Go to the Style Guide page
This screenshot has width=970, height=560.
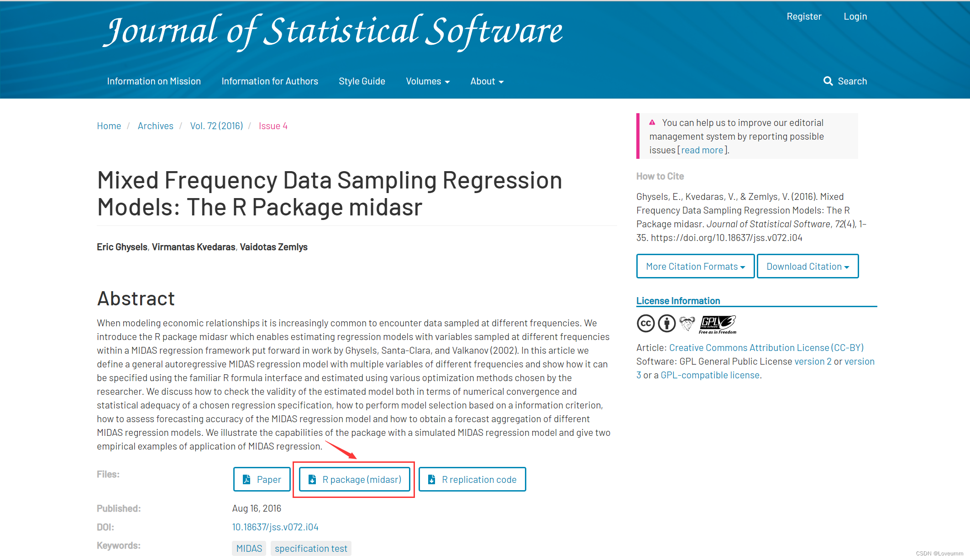point(362,81)
